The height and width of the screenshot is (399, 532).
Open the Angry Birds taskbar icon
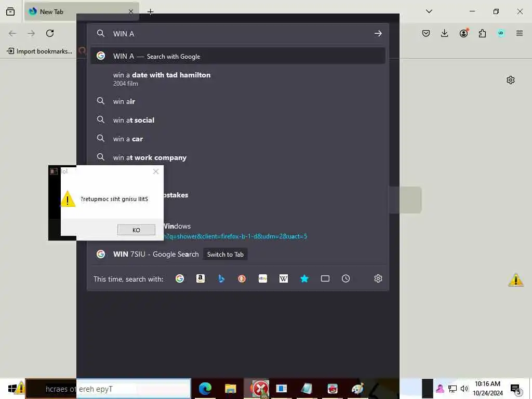pos(332,389)
